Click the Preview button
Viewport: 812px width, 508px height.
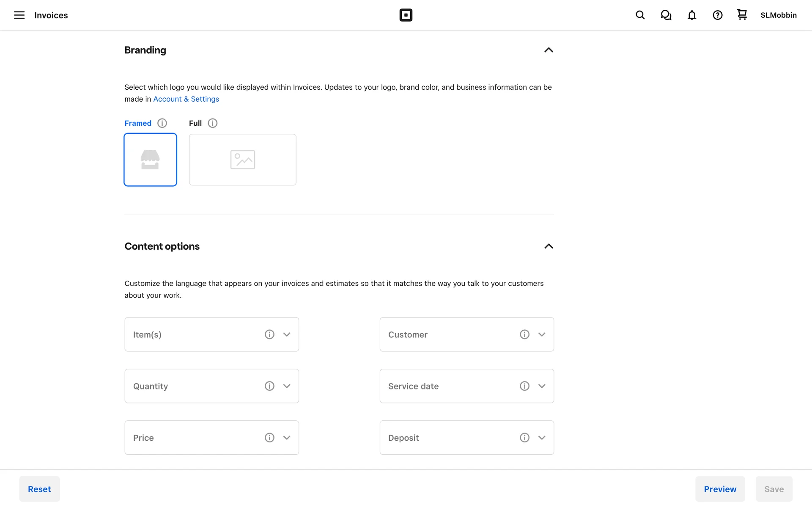720,489
